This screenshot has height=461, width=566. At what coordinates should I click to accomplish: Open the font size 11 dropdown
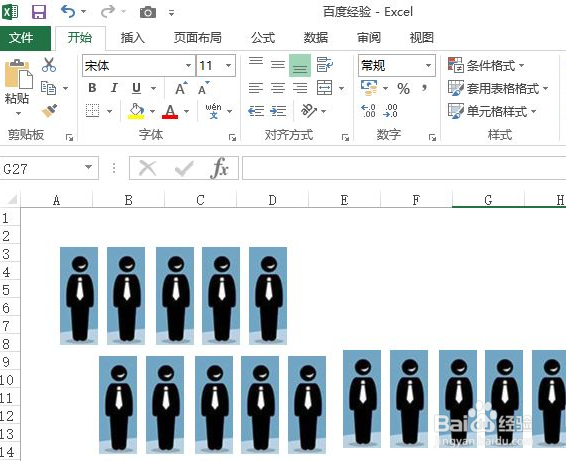[228, 65]
